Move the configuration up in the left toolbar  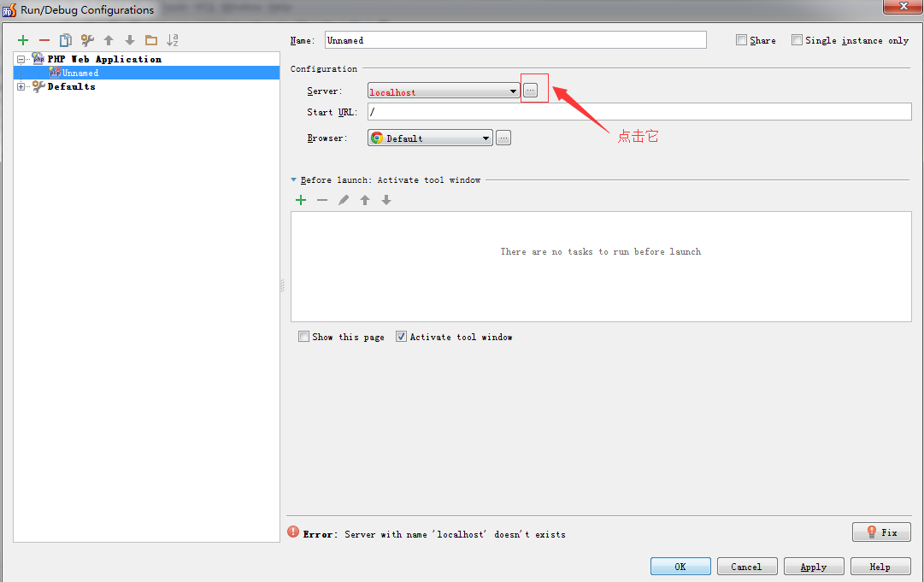pos(109,40)
